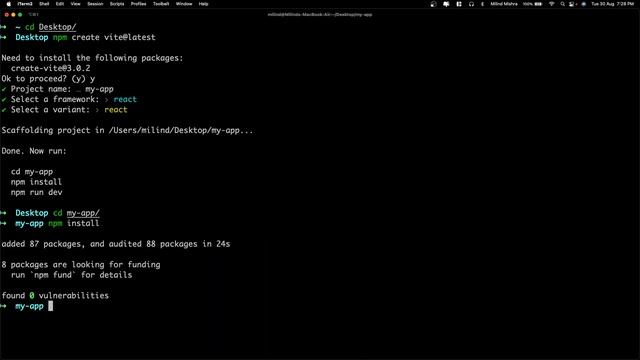The image size is (640, 360).
Task: Open the Profiles menu
Action: 138,4
